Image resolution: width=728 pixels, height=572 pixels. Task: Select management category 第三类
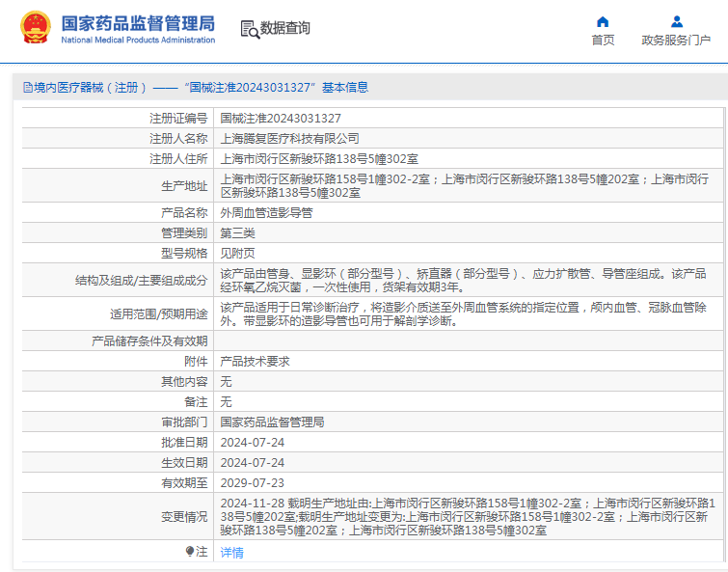point(237,233)
